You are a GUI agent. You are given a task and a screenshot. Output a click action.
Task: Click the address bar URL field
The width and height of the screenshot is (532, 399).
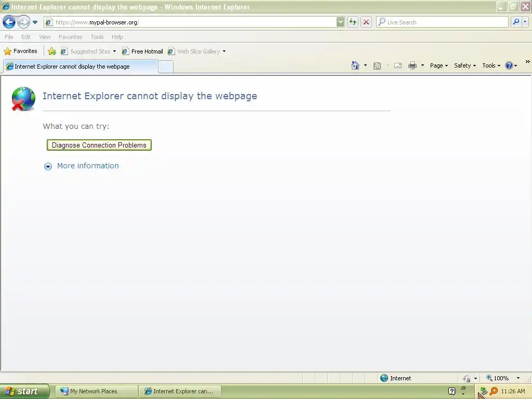pyautogui.click(x=195, y=22)
